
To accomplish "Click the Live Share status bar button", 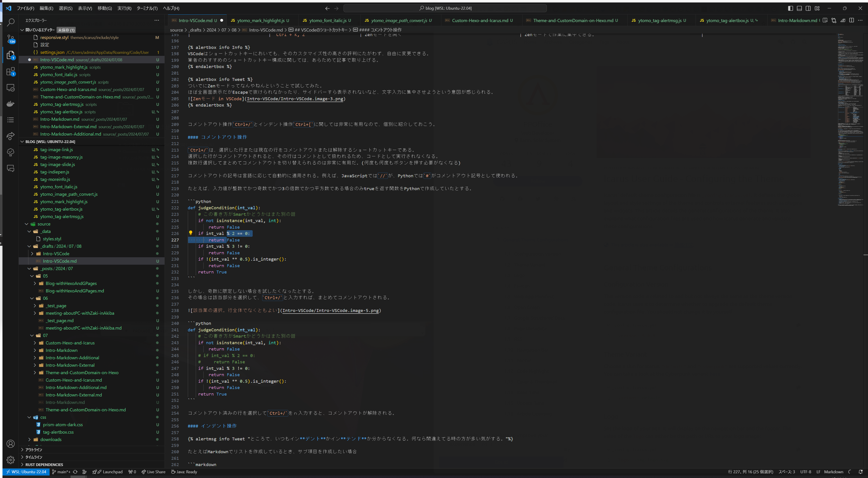I will point(153,472).
